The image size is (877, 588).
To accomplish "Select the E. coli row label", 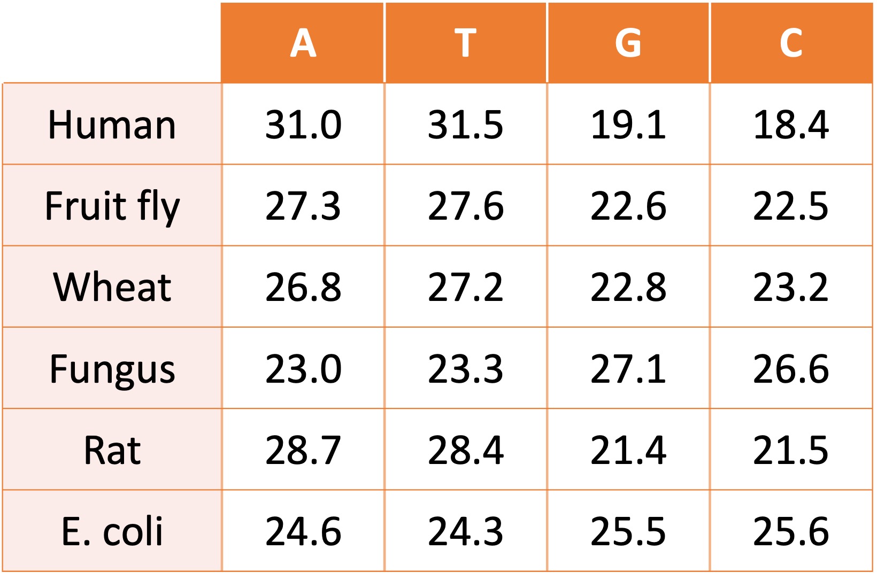I will click(112, 531).
